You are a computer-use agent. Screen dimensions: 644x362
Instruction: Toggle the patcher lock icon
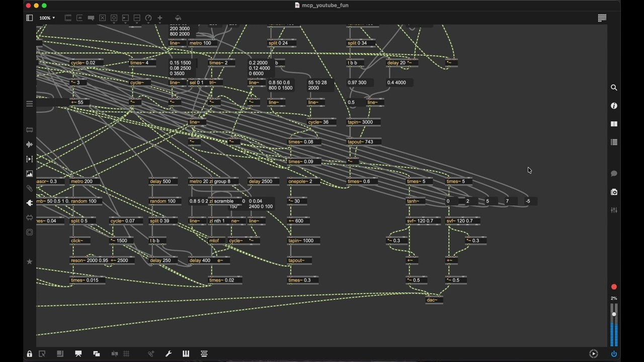[30, 354]
